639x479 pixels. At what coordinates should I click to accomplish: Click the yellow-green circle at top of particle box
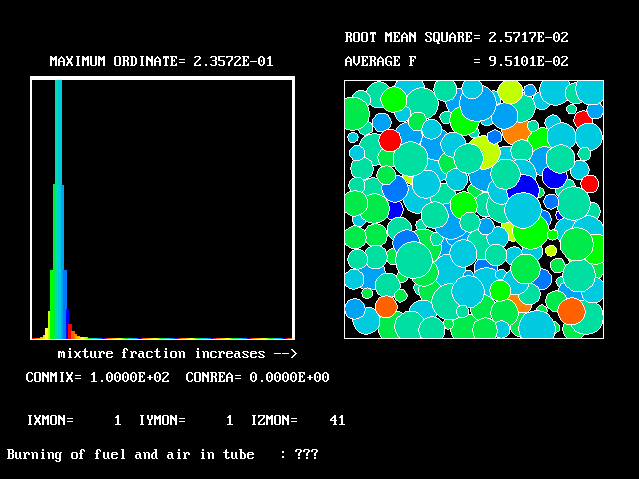(x=510, y=92)
